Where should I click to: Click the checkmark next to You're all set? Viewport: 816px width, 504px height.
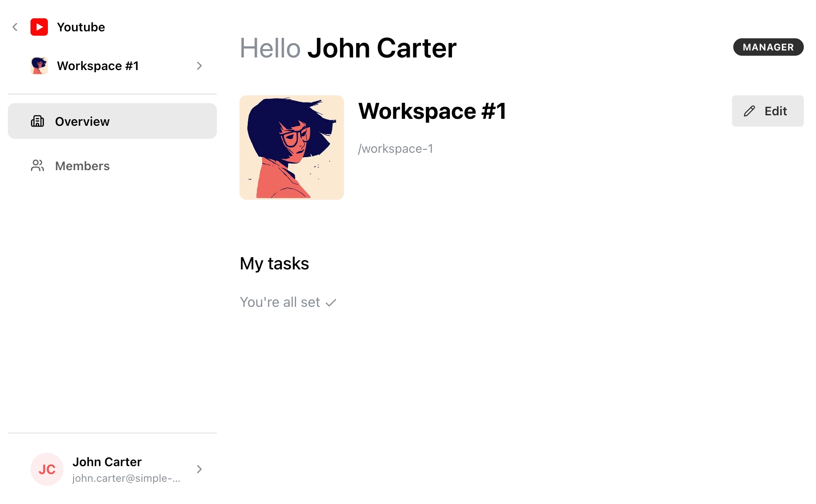[x=331, y=302]
